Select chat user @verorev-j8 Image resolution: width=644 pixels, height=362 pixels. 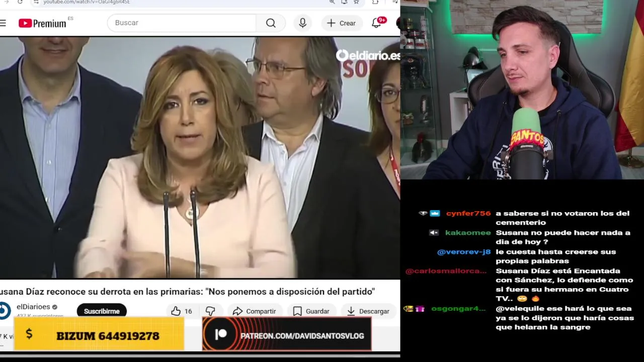tap(464, 252)
